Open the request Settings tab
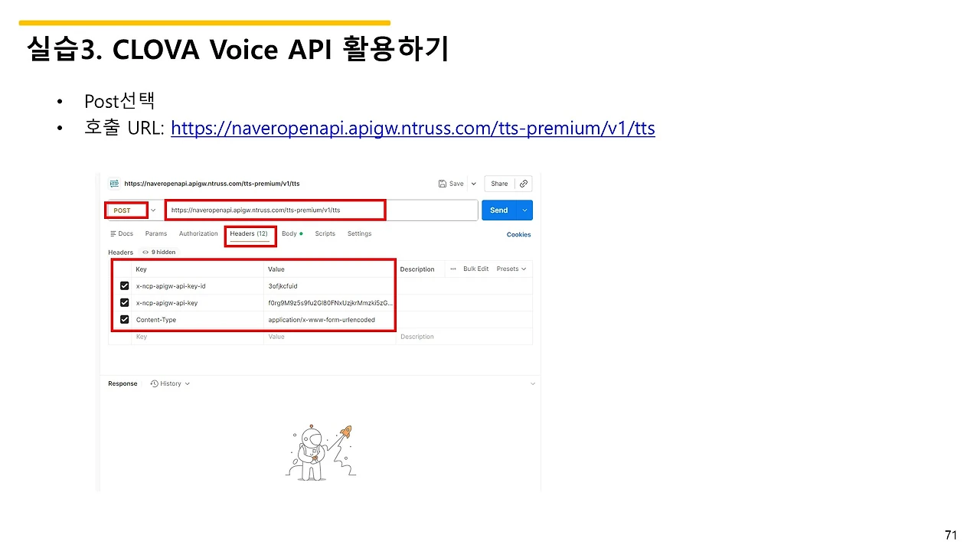Screen dimensions: 980x551 359,233
